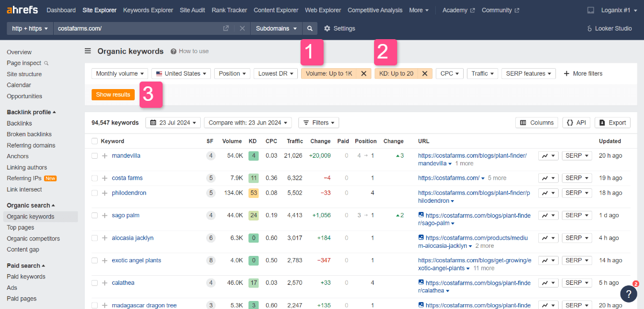This screenshot has height=309, width=644.
Task: Open the Position filter dropdown
Action: coord(232,73)
